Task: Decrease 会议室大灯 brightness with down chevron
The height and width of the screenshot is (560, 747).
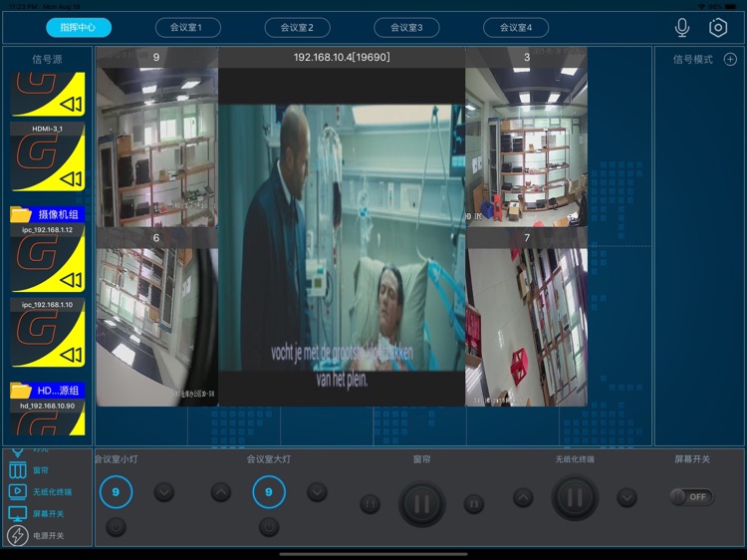Action: [x=317, y=492]
